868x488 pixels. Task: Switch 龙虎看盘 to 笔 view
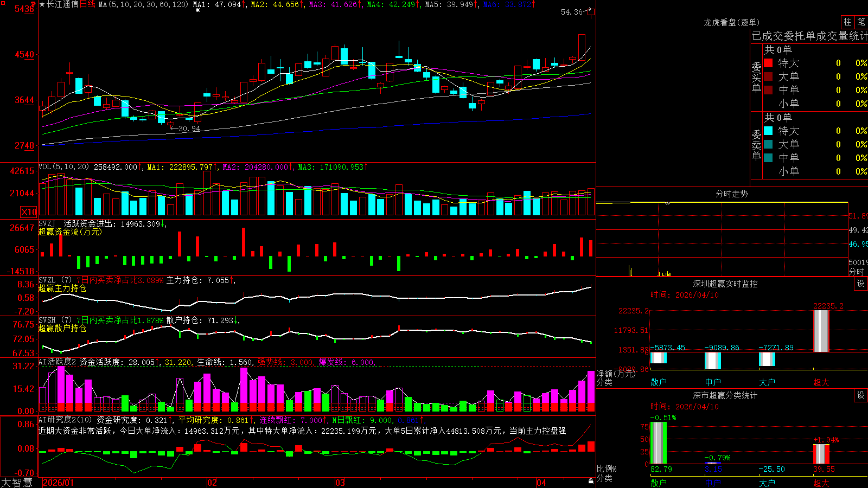click(x=861, y=22)
